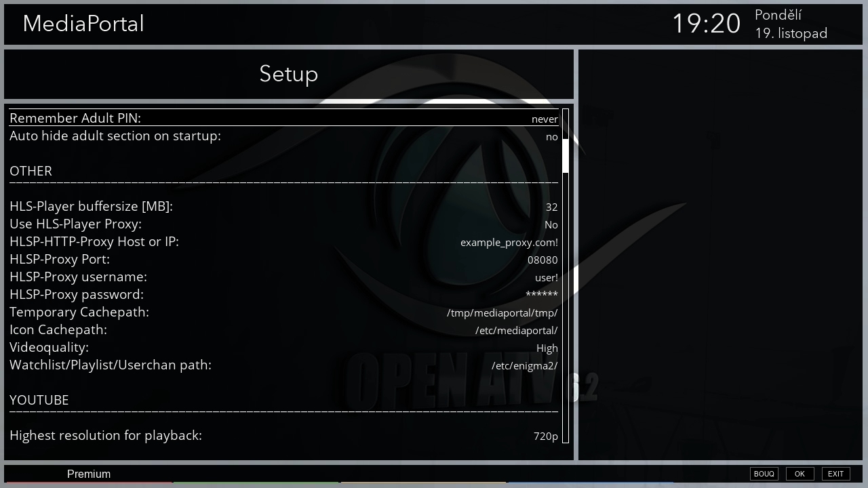Change Highest resolution for playback 720p

pyautogui.click(x=545, y=436)
